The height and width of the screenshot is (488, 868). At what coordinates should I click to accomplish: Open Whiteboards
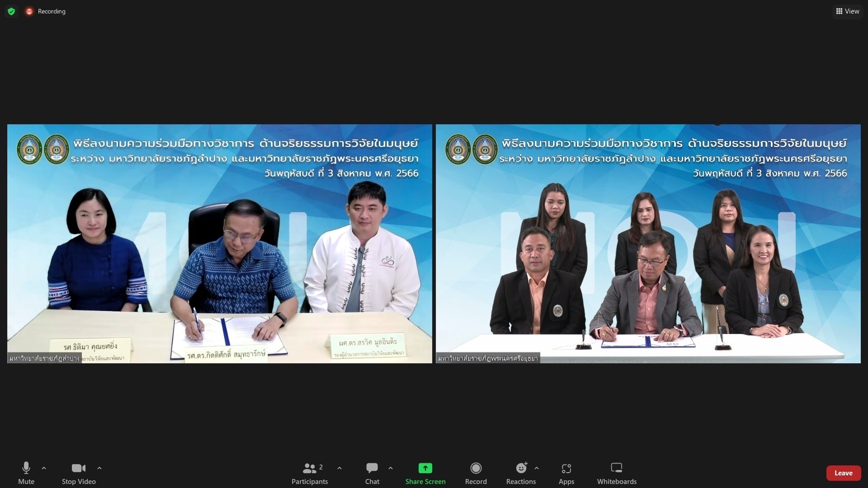click(x=617, y=473)
